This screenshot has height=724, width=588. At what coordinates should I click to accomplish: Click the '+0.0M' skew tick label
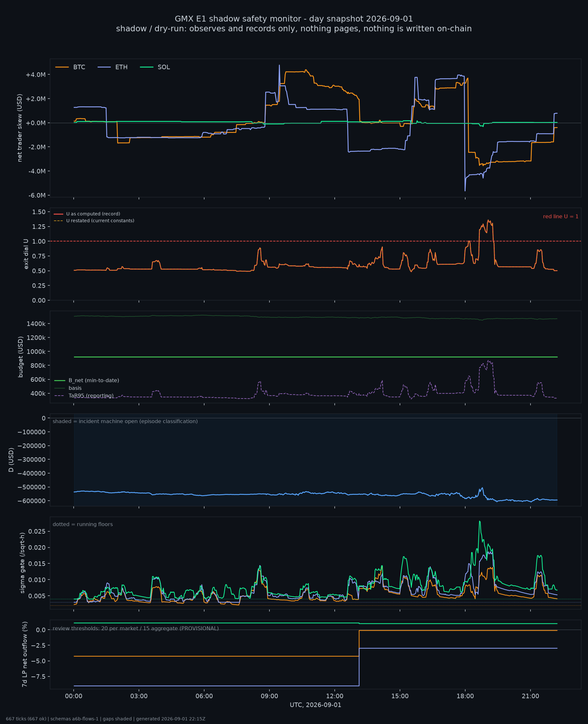(36, 123)
